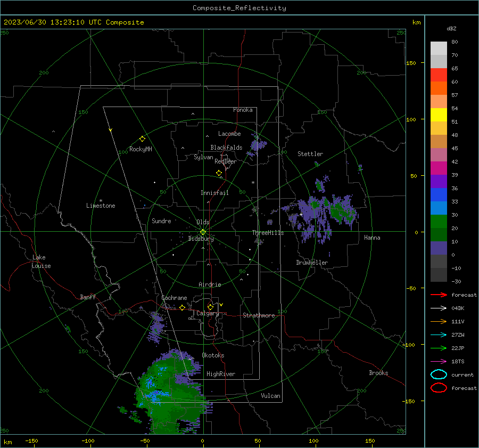The width and height of the screenshot is (479, 448).
Task: Select the yellow diamond at radar center near Olds
Action: pos(203,232)
